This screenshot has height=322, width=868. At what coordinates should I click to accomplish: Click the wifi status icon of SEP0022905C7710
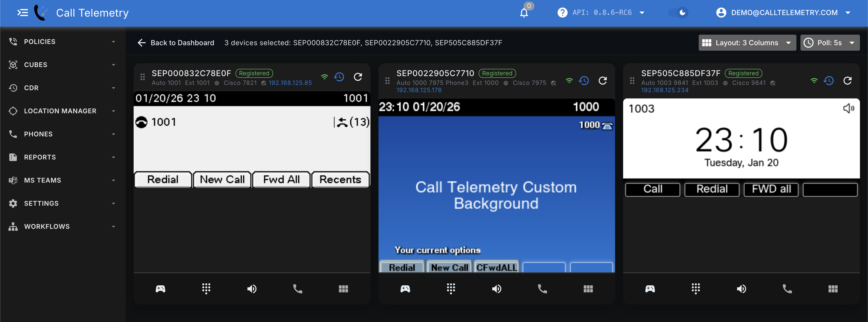coord(569,80)
